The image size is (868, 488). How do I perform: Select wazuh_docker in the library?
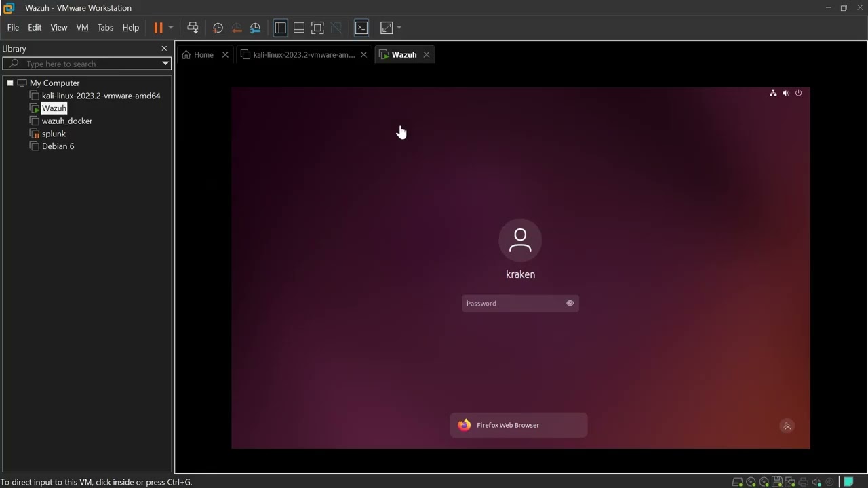click(67, 121)
